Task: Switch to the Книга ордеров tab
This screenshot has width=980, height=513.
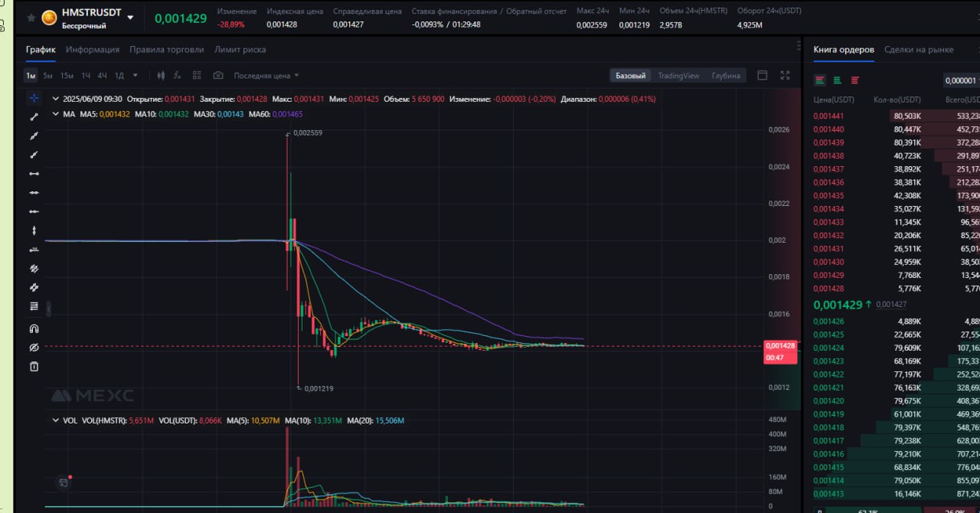Action: click(844, 49)
